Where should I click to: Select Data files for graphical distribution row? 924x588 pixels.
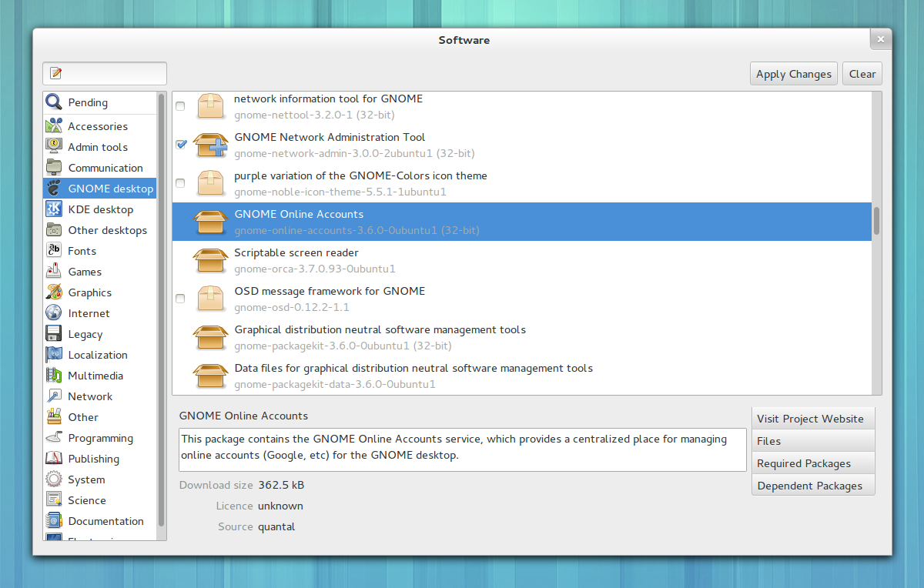coord(522,376)
